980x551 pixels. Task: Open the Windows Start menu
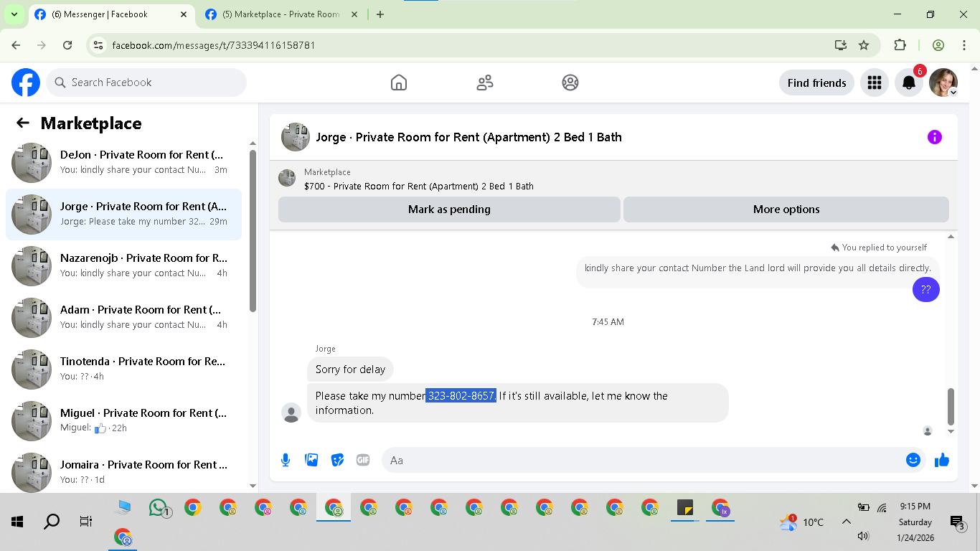coord(17,522)
